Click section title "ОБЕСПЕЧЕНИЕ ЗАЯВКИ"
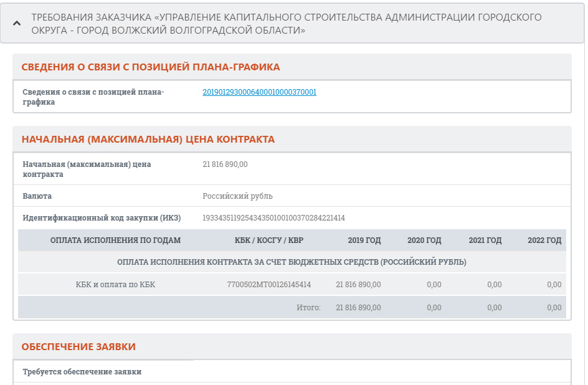588x385 pixels. point(78,347)
